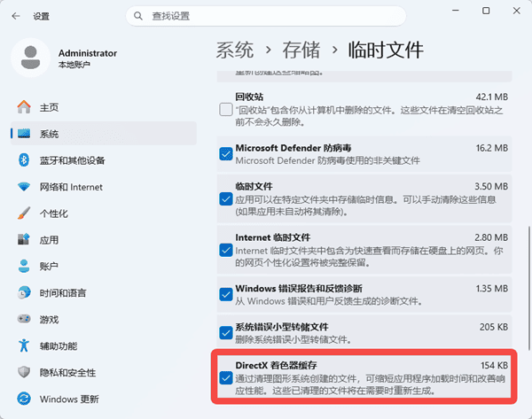Minimize the Settings window
532x419 pixels.
click(x=456, y=11)
